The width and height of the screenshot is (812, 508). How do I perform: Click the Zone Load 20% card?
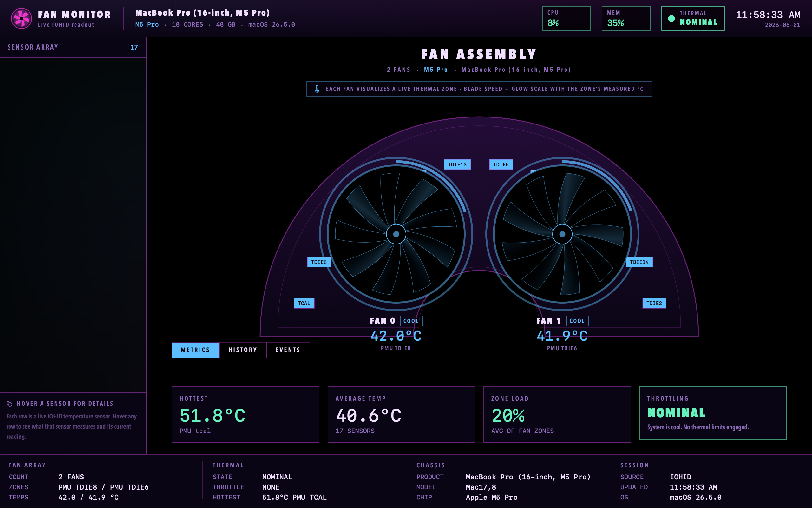tap(557, 415)
